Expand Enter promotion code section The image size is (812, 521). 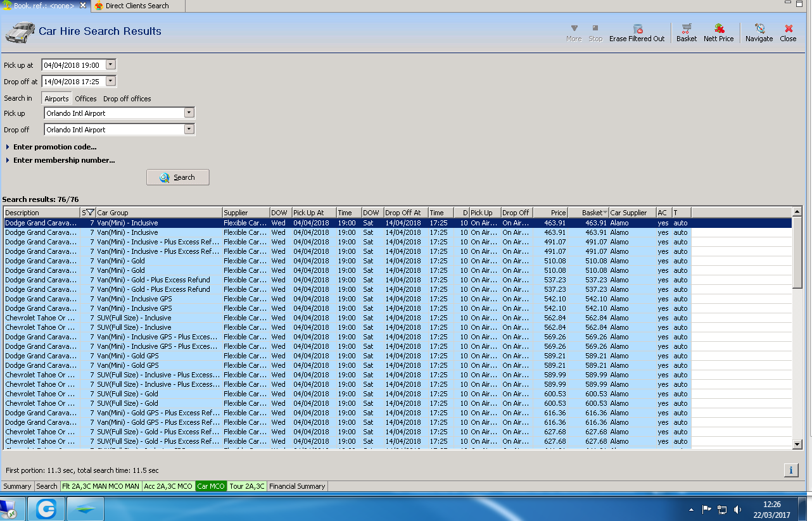[x=8, y=147]
